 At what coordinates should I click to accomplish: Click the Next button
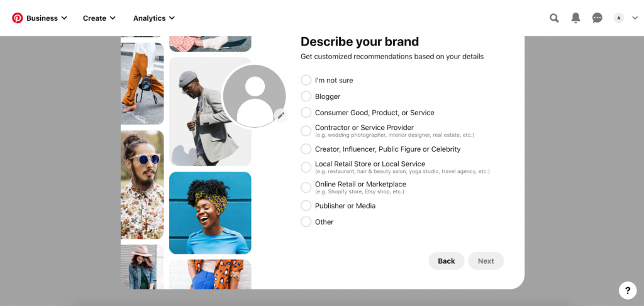coord(486,261)
